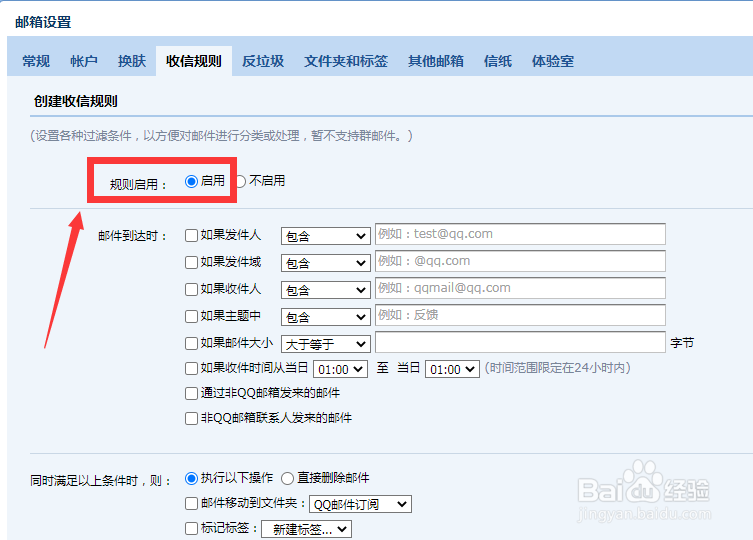Check the 如果邮件大小 condition
The image size is (753, 540).
pyautogui.click(x=191, y=343)
